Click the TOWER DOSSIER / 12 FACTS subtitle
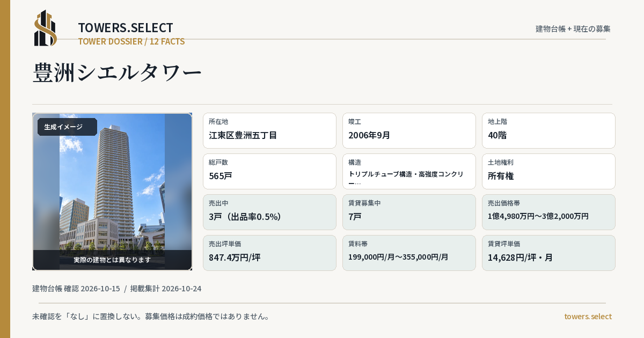 [131, 41]
